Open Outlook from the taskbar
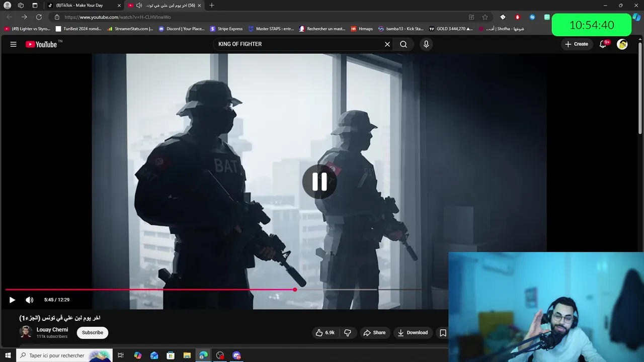This screenshot has height=362, width=644. pyautogui.click(x=154, y=355)
